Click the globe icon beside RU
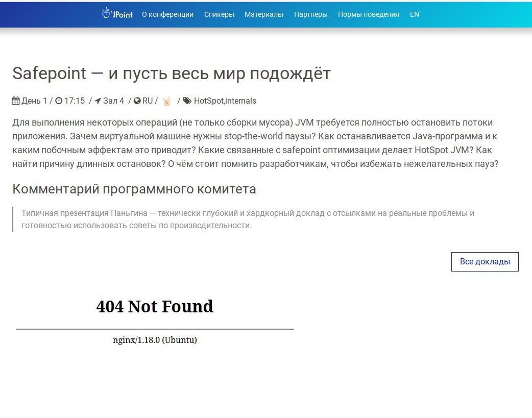532x418 pixels. pyautogui.click(x=137, y=101)
